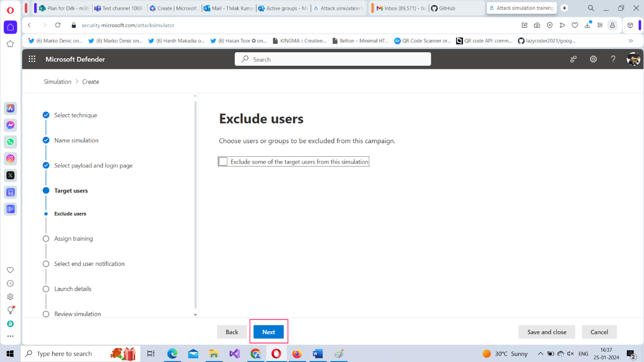The image size is (644, 362).
Task: Open Messenger from the Opera sidebar
Action: [10, 125]
